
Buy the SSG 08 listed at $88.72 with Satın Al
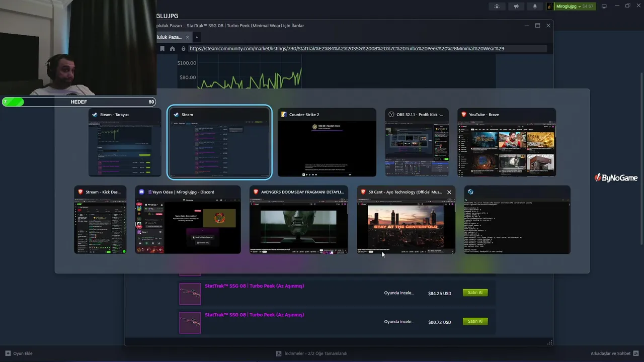tap(475, 321)
